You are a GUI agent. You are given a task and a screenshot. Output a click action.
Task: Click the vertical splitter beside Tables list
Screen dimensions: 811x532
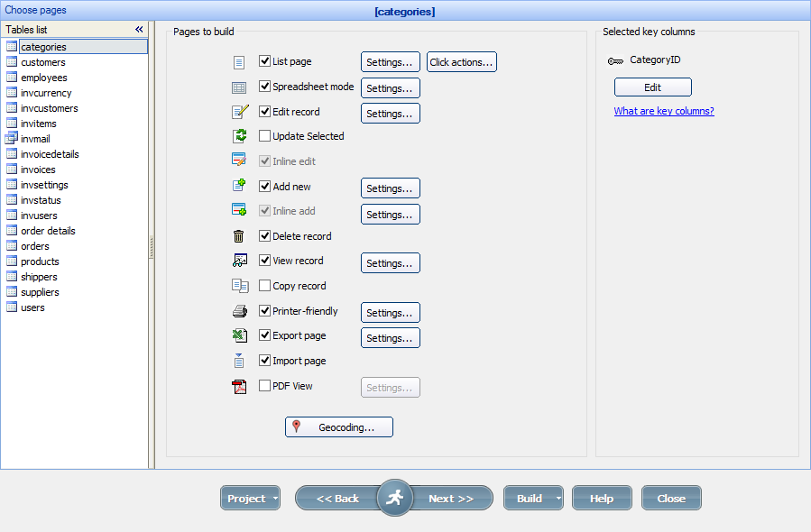click(152, 245)
